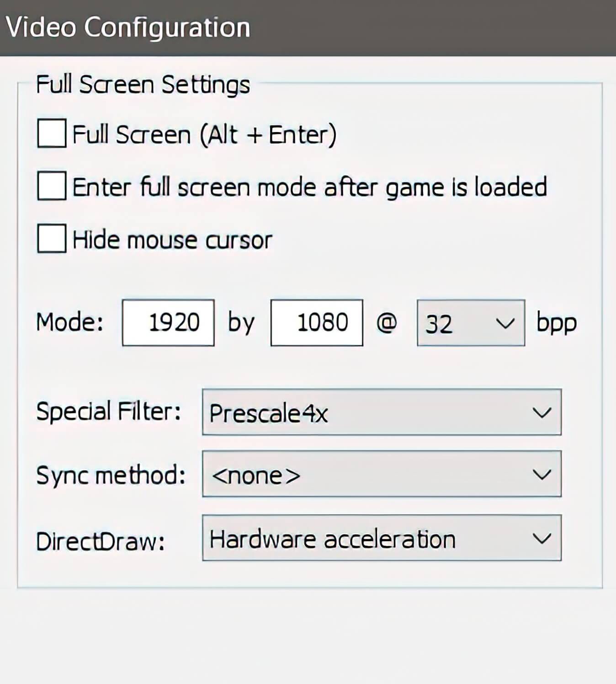Click the Mode label

coord(70,322)
